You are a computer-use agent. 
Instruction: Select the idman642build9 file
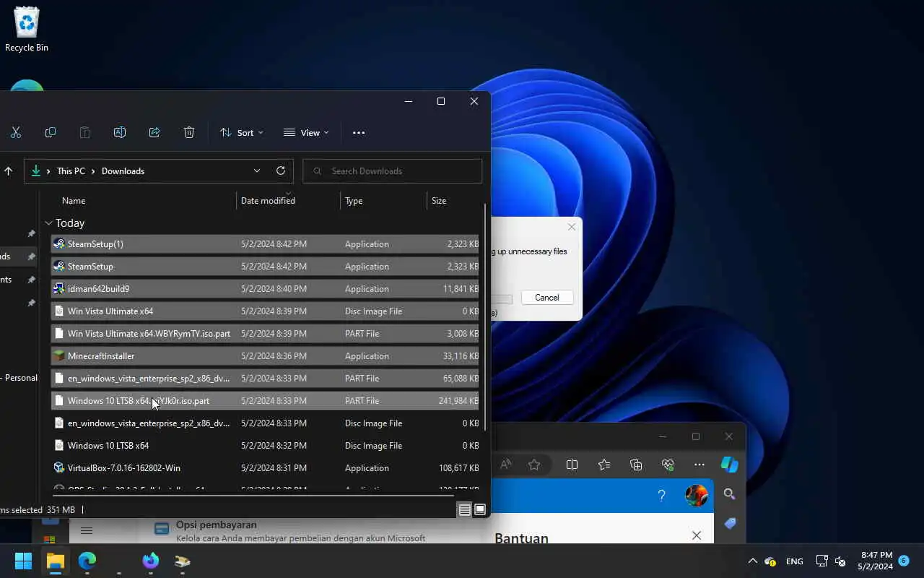pos(265,289)
